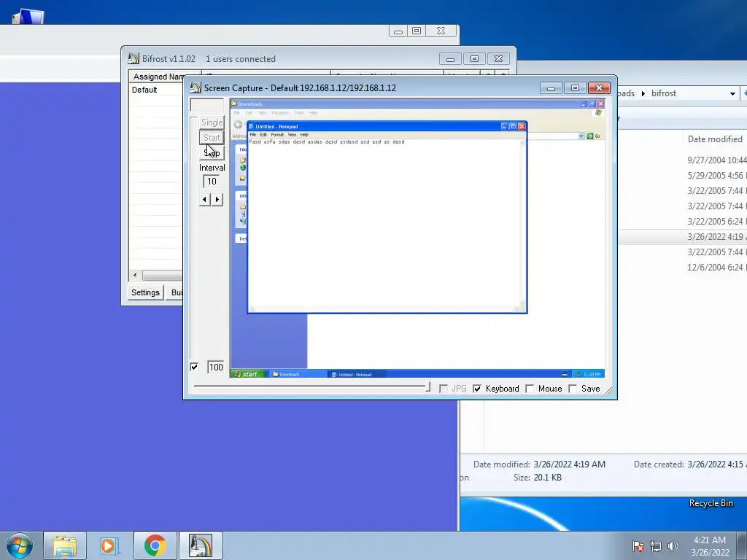Open File Explorer from the taskbar
The width and height of the screenshot is (747, 560).
[65, 545]
